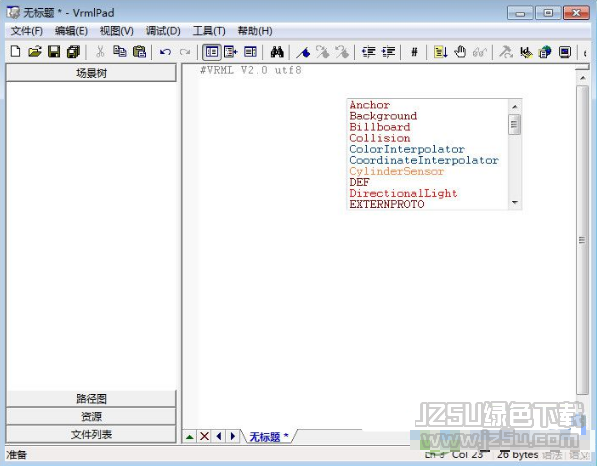Select the 无标题 * document tab
Screen dimensions: 597x466
268,437
